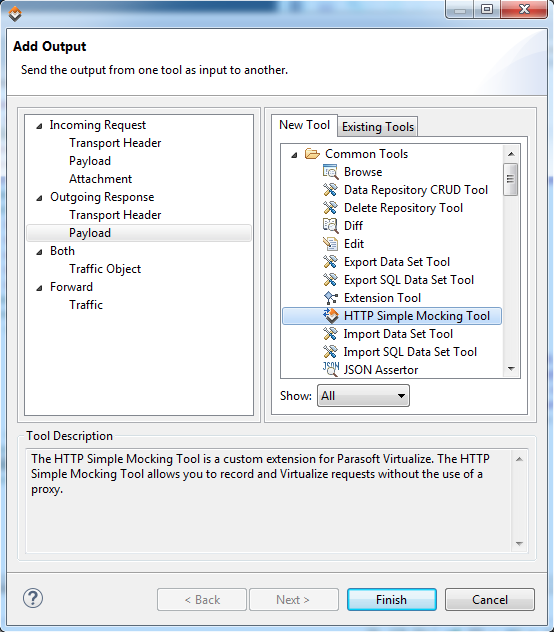Click the Finish button
The image size is (554, 632).
(x=392, y=599)
